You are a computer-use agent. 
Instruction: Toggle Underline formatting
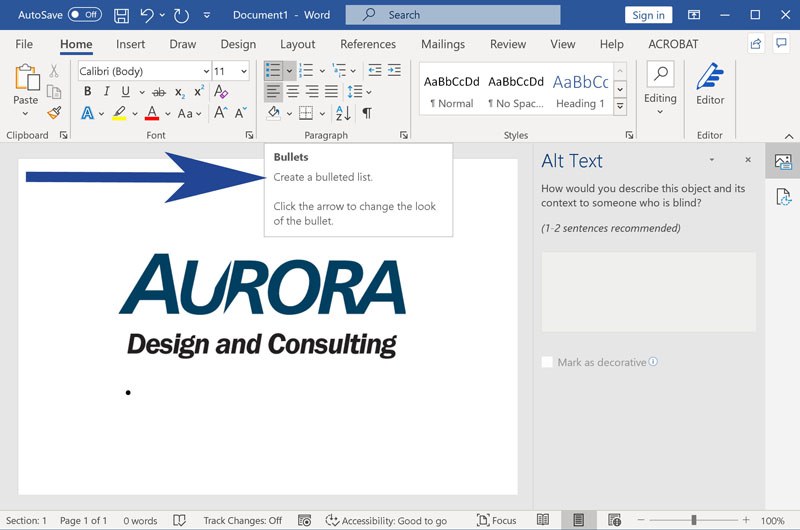click(x=126, y=91)
